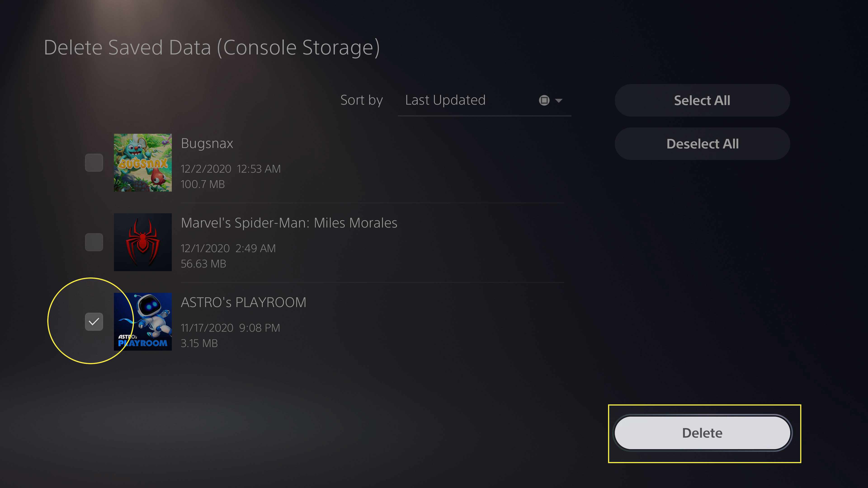The width and height of the screenshot is (868, 488).
Task: Tick the Spider-Man: Miles Morales checkbox
Action: point(94,242)
